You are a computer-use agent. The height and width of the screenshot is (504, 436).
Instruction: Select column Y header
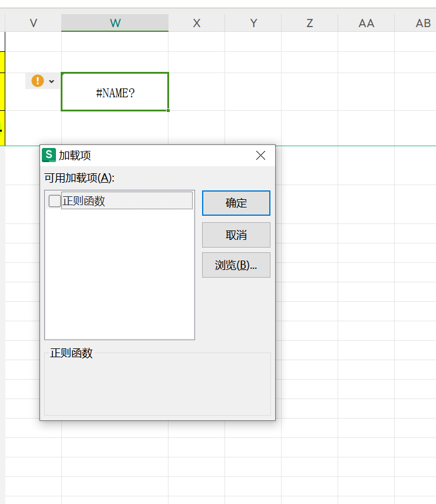pos(253,23)
